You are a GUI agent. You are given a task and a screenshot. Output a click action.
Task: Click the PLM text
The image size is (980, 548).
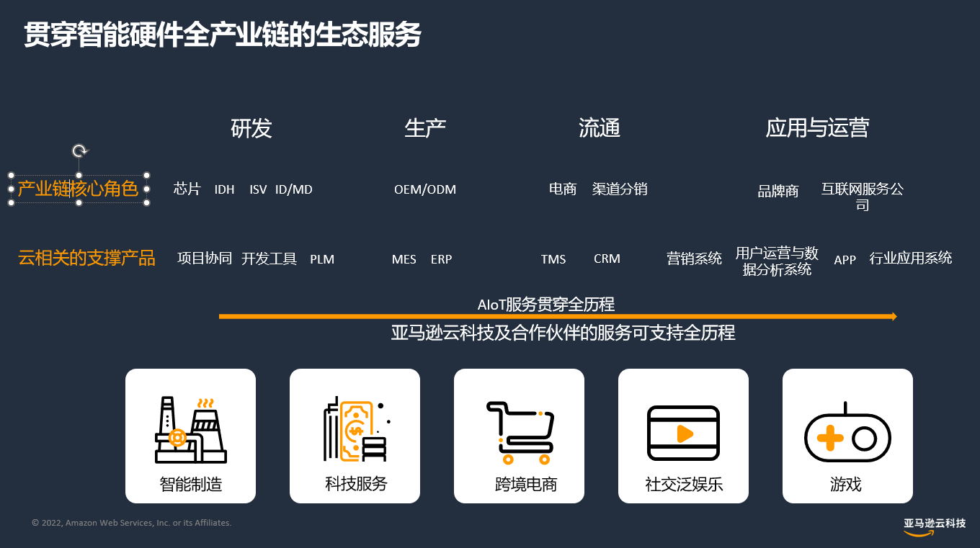tap(322, 259)
